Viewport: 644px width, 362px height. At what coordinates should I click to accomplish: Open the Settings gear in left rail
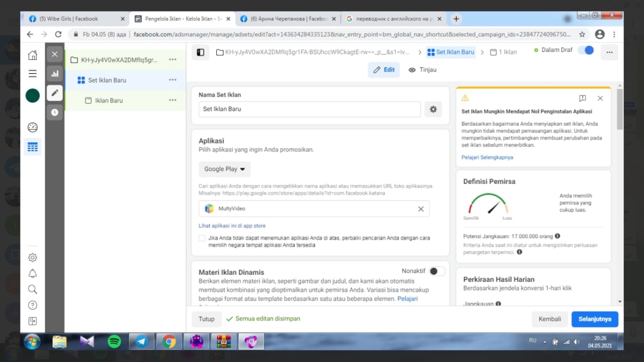32,257
